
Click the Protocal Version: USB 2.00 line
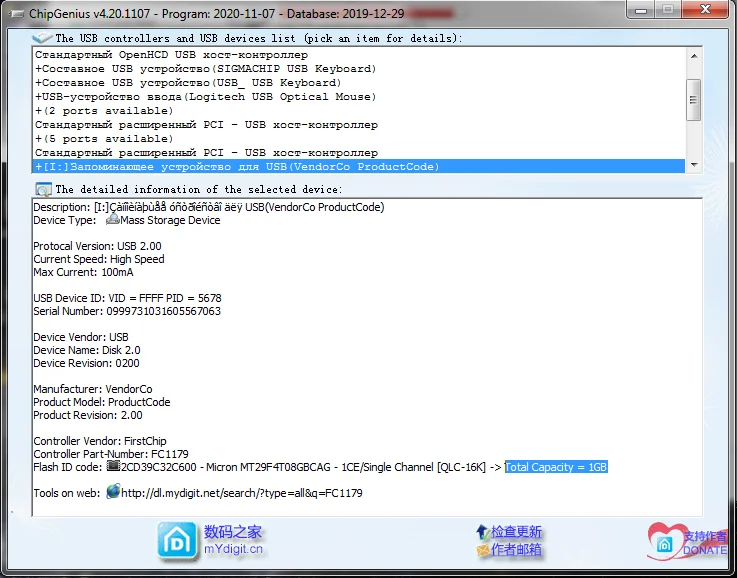[97, 246]
